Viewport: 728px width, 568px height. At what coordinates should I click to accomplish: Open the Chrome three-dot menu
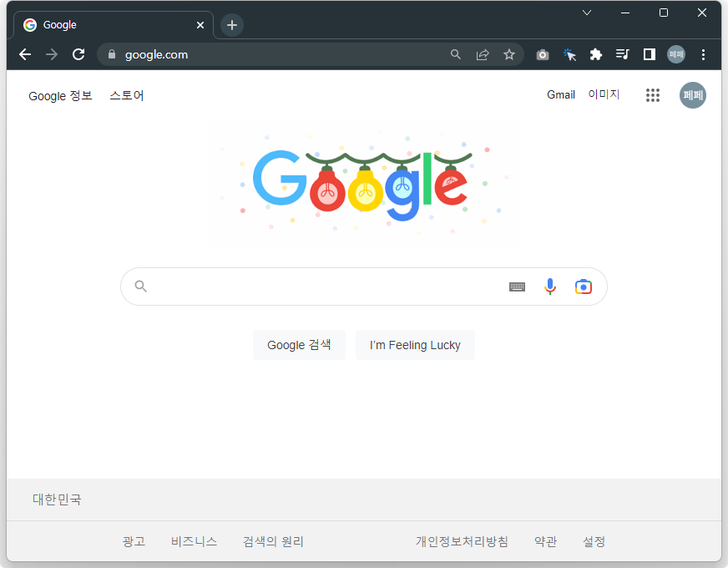[704, 53]
